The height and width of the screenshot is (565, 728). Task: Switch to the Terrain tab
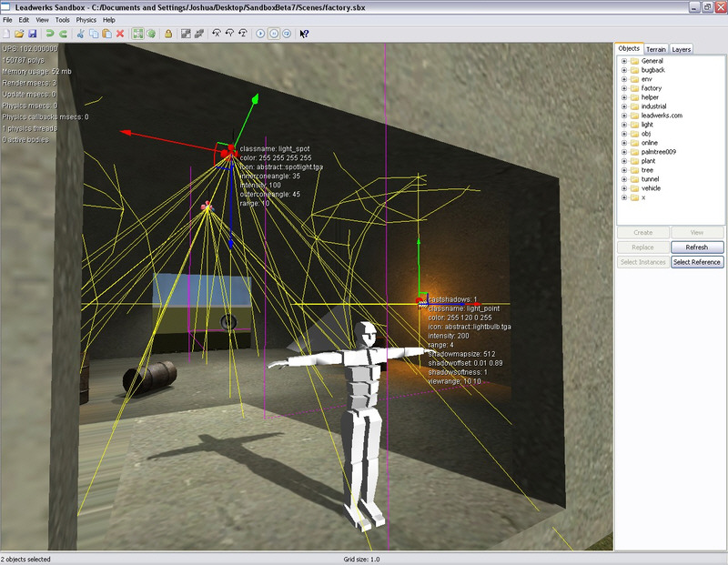pyautogui.click(x=656, y=49)
